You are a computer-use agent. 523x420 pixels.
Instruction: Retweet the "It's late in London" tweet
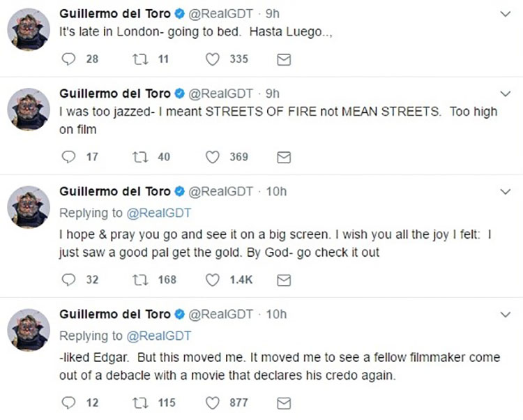[x=138, y=59]
